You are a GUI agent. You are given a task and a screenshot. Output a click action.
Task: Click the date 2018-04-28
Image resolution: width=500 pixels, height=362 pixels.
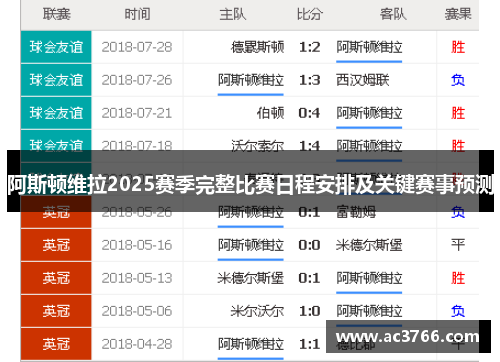(137, 344)
